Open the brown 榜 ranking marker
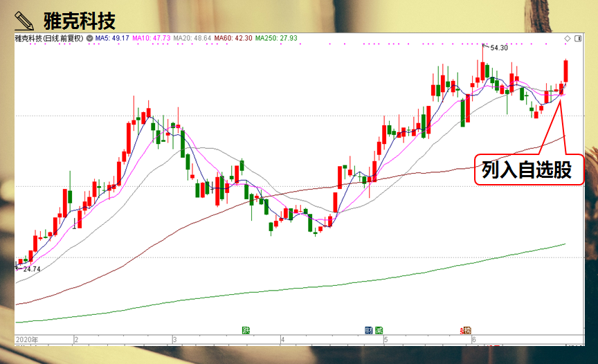 coord(468,330)
